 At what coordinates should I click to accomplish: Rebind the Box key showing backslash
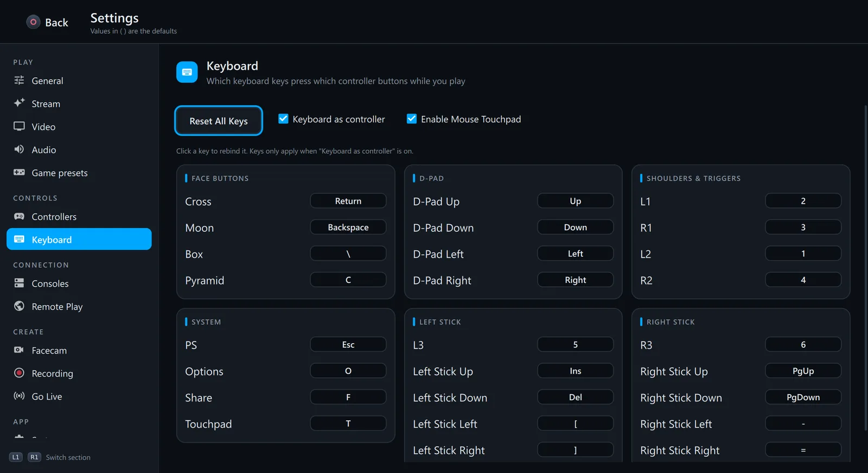coord(348,254)
